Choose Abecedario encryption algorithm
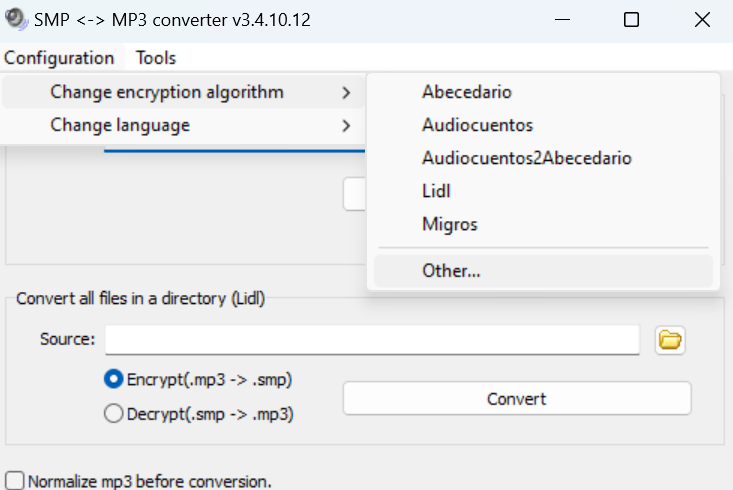The image size is (733, 490). (467, 92)
